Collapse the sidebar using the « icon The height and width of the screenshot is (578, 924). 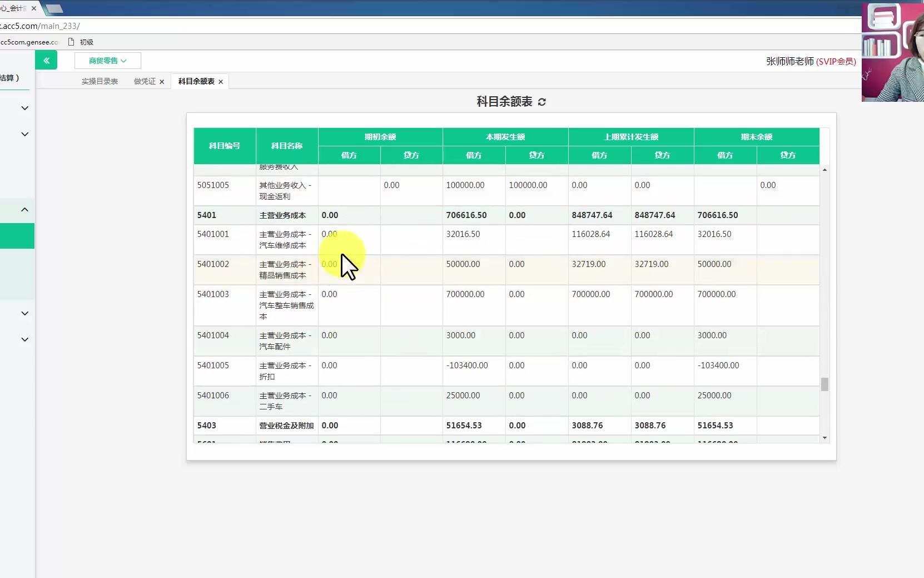[x=47, y=60]
